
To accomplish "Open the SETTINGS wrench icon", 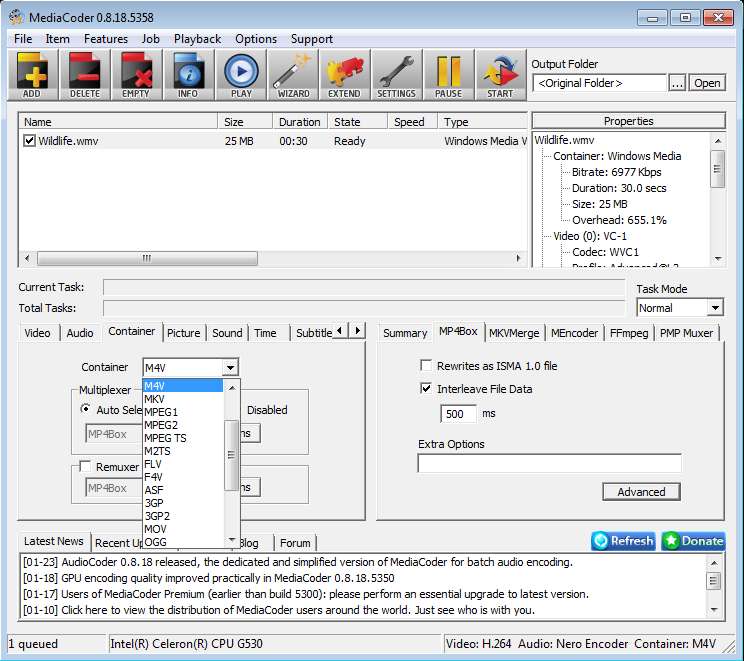I will click(397, 75).
